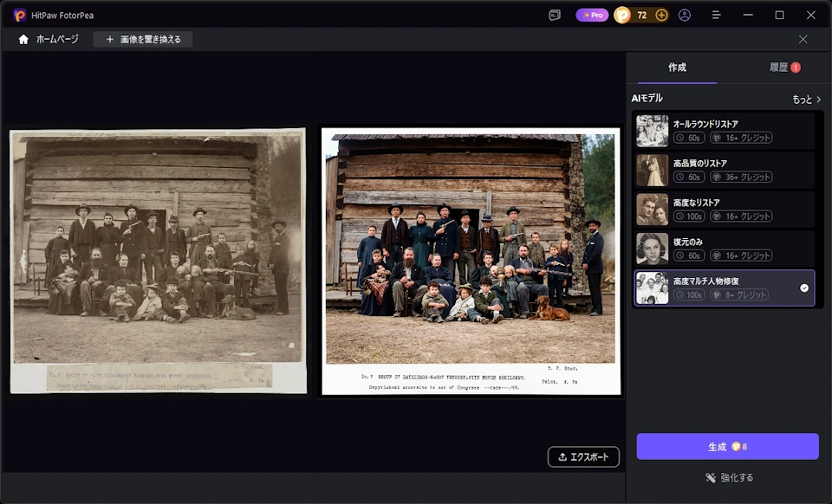Click the home icon beside ホームページ
The width and height of the screenshot is (832, 504).
click(x=23, y=39)
